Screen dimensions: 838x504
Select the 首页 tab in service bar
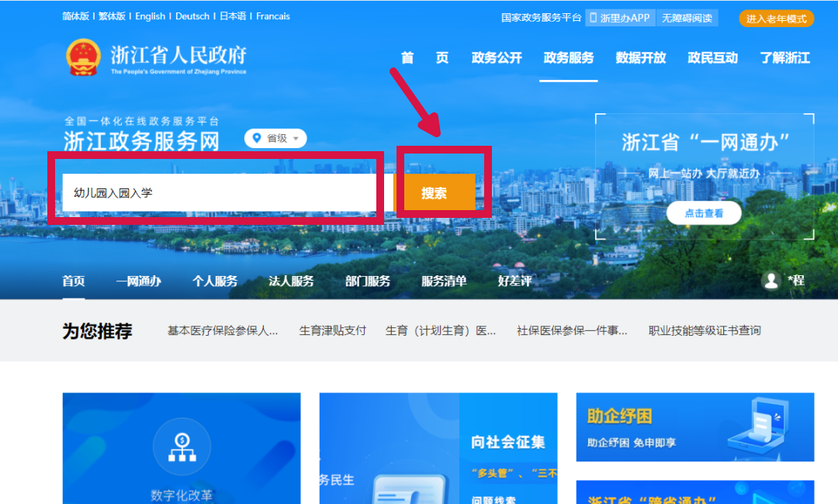pos(73,281)
